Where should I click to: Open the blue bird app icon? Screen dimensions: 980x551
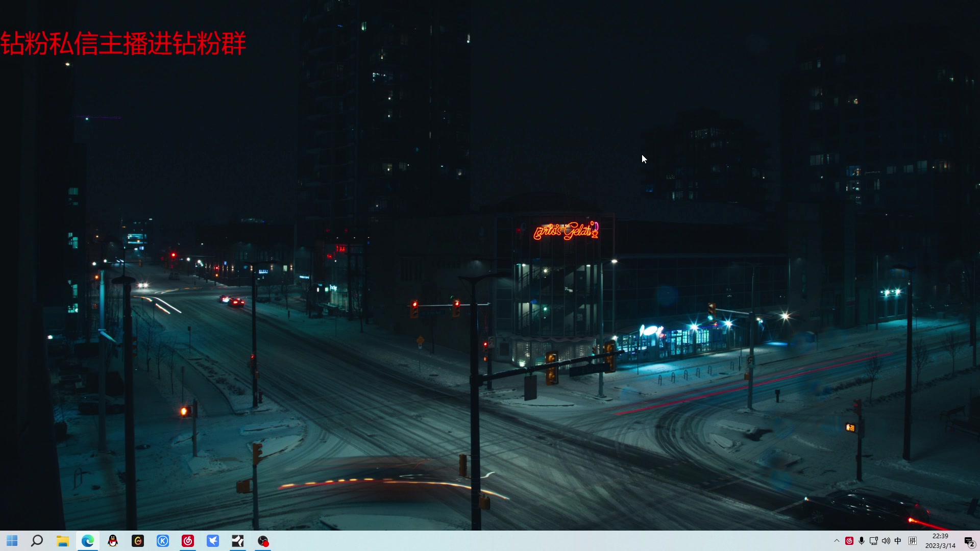(x=213, y=541)
